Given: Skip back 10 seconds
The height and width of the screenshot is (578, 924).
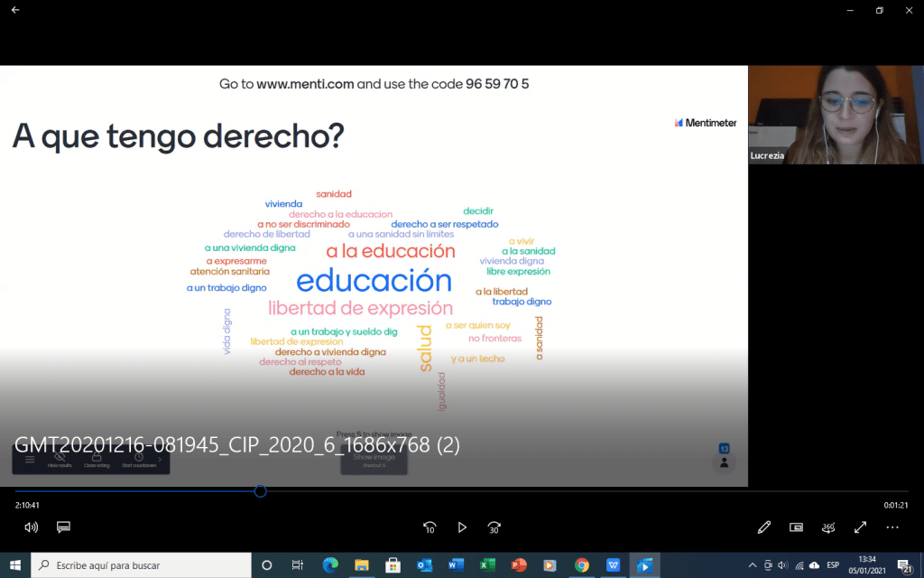Looking at the screenshot, I should coord(430,527).
